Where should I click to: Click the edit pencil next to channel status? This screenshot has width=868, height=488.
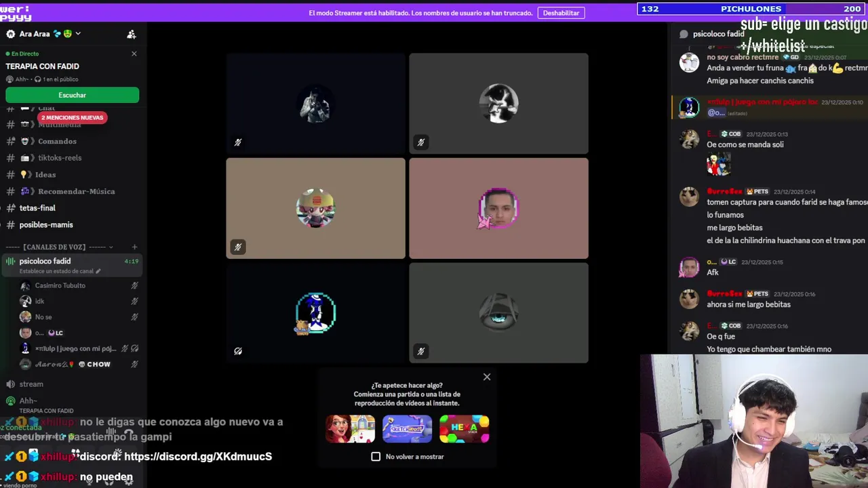[x=98, y=271]
